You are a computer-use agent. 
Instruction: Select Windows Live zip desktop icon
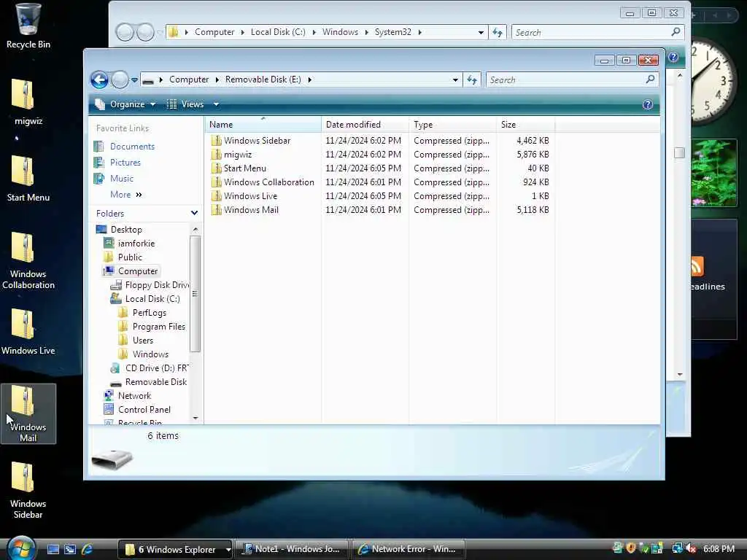point(28,332)
